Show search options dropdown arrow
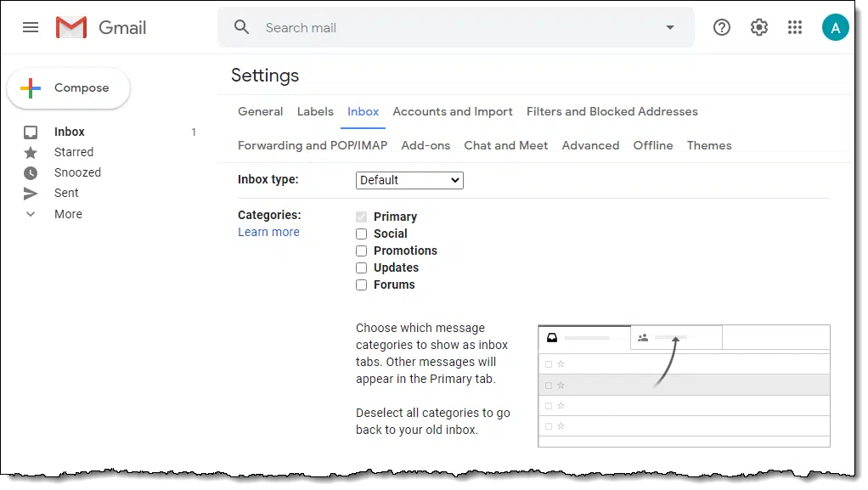This screenshot has height=490, width=868. [x=670, y=27]
